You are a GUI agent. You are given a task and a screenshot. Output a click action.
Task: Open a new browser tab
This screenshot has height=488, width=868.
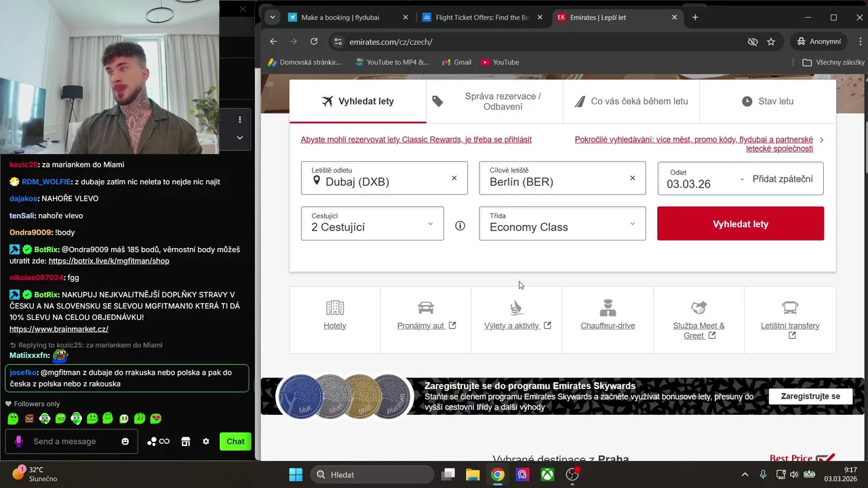click(x=695, y=18)
